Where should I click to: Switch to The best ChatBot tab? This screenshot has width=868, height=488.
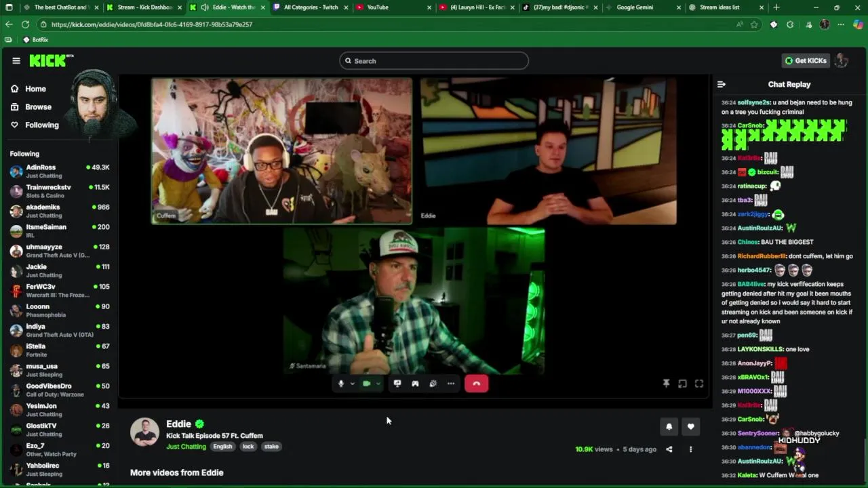[x=60, y=7]
